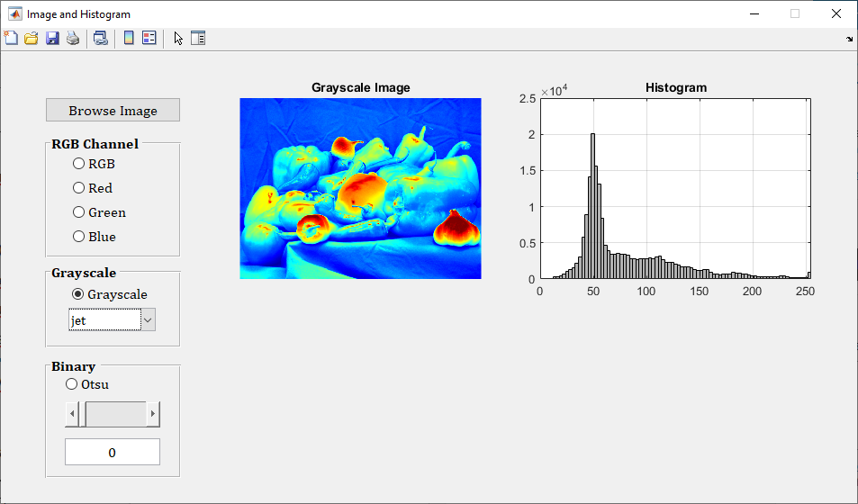
Task: Open a file with the folder icon
Action: point(31,38)
